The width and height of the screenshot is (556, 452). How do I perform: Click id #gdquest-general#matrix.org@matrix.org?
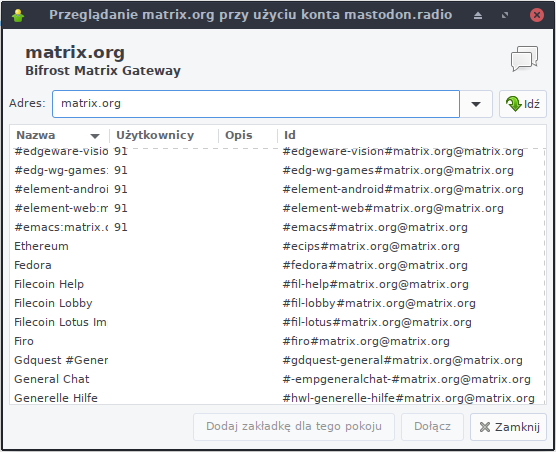pyautogui.click(x=402, y=360)
